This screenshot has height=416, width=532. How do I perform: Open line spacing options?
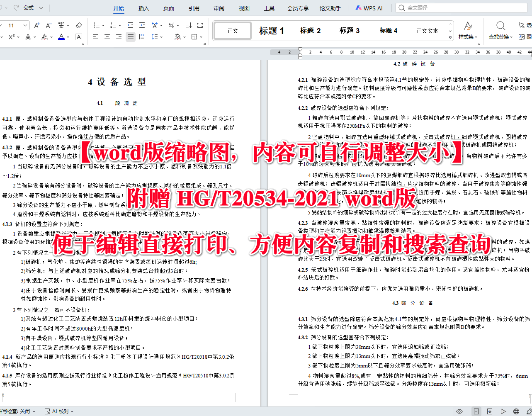(x=155, y=37)
